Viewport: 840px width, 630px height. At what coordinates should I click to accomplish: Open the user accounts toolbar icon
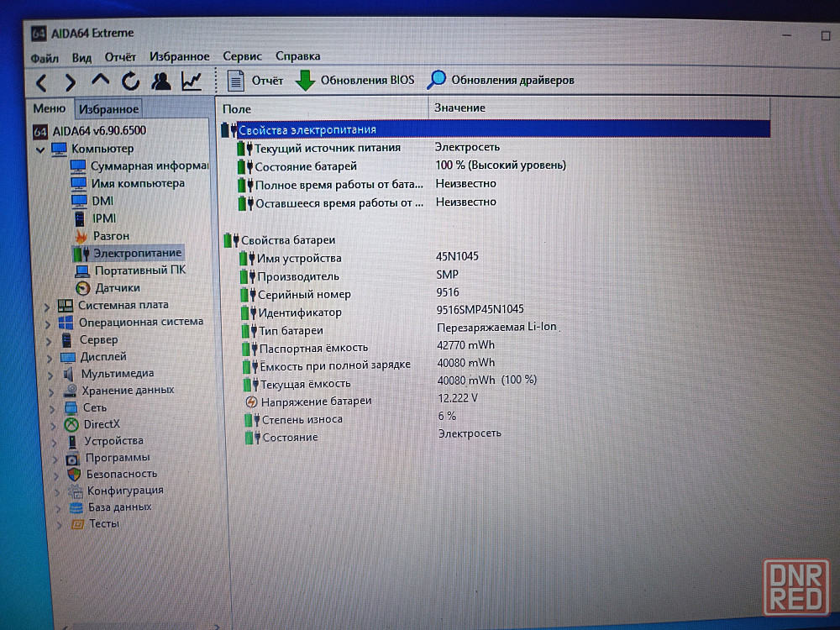(x=160, y=81)
